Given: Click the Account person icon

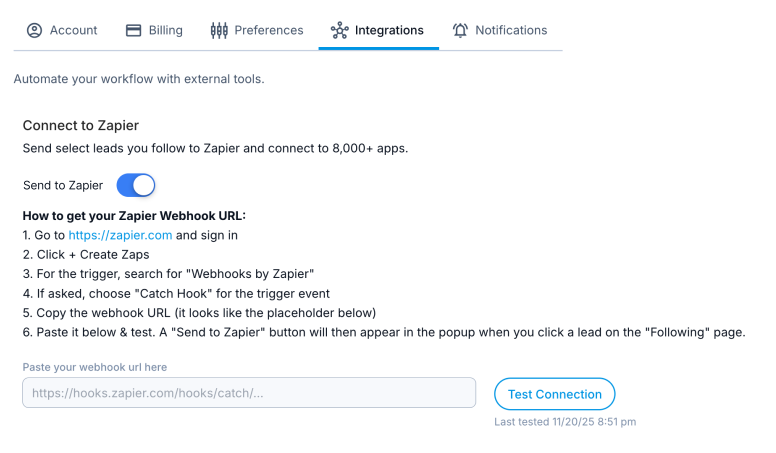Looking at the screenshot, I should click(34, 30).
